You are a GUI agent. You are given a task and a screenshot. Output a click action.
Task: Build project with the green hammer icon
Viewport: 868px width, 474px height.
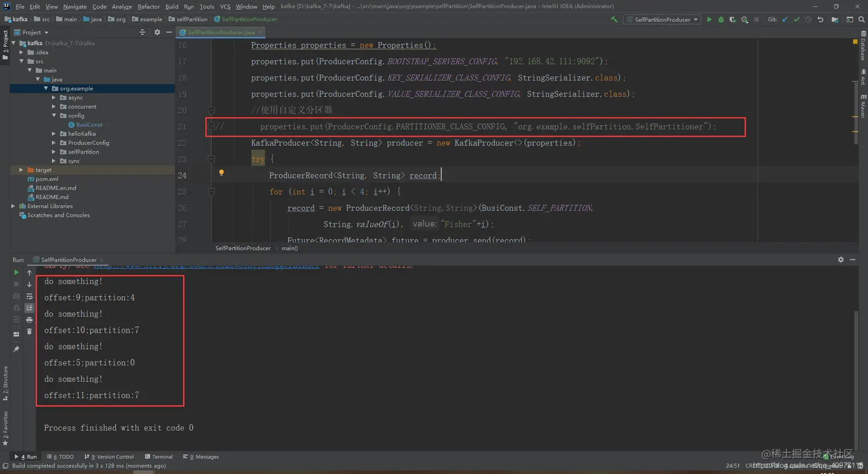coord(614,20)
